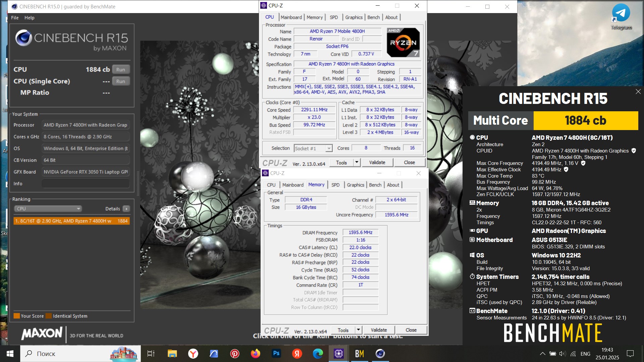Open Bench tab in upper CPU-Z
This screenshot has height=362, width=644.
(x=374, y=17)
